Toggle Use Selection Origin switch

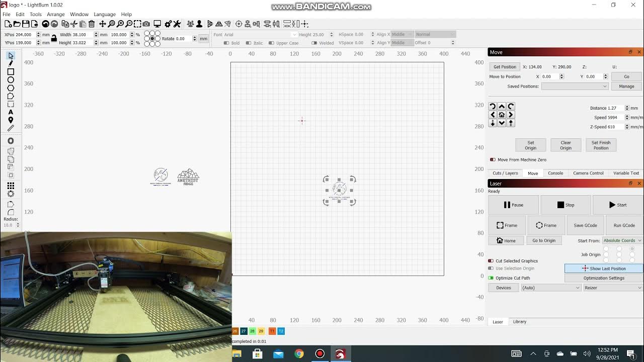click(491, 268)
